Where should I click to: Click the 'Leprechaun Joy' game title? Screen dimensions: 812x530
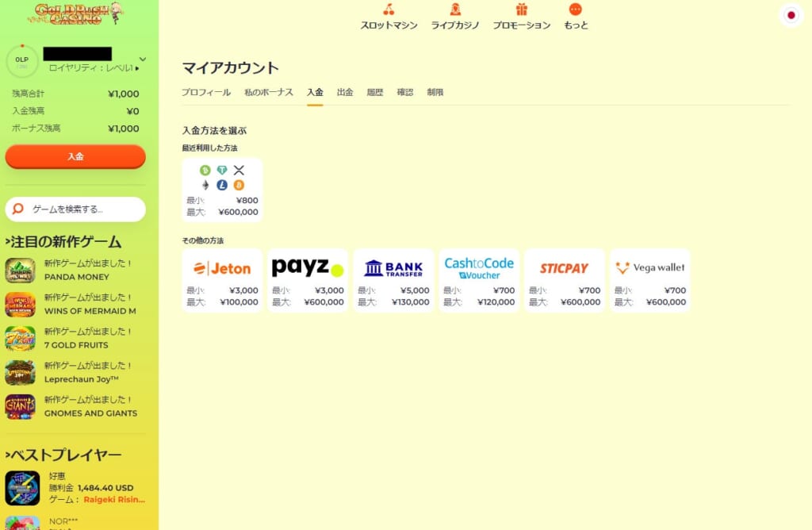click(82, 379)
